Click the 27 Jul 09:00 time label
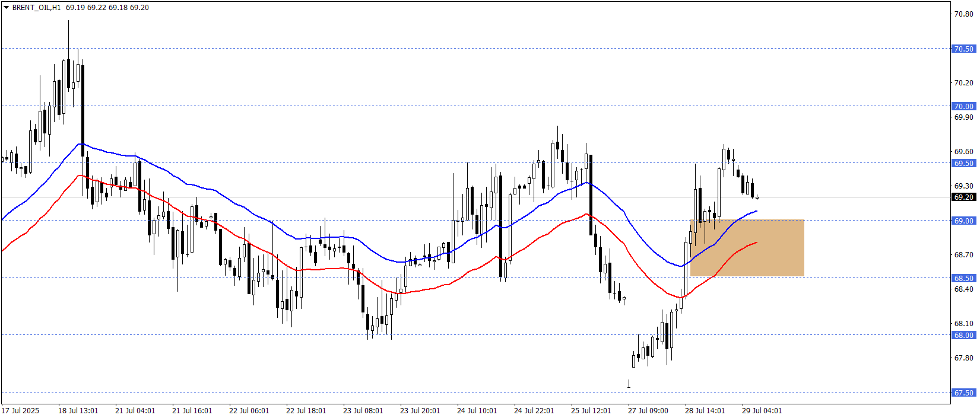Image resolution: width=980 pixels, height=418 pixels. (x=648, y=410)
